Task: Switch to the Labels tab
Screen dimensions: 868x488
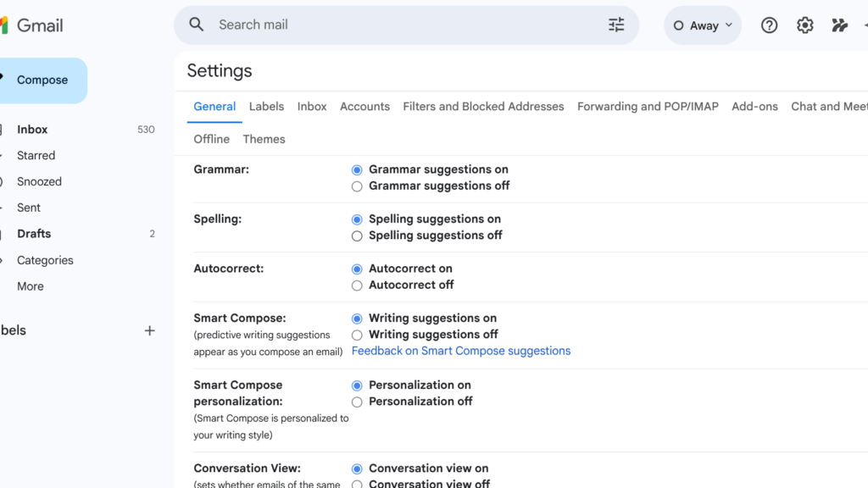Action: pos(266,107)
